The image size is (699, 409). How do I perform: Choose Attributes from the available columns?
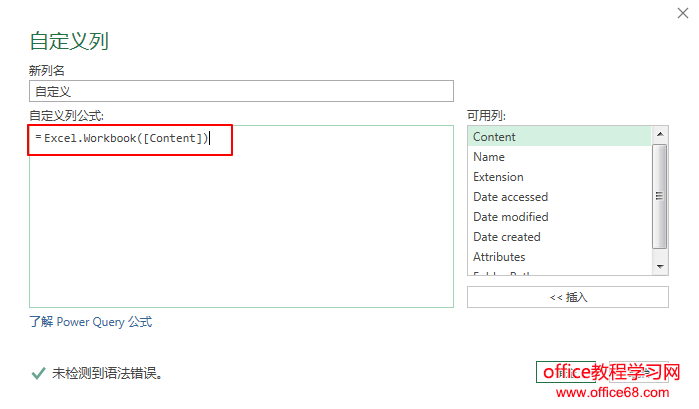499,257
